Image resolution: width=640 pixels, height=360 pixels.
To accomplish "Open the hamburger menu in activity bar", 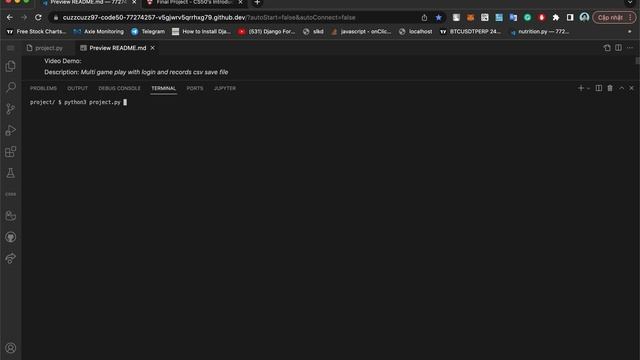I will [11, 48].
